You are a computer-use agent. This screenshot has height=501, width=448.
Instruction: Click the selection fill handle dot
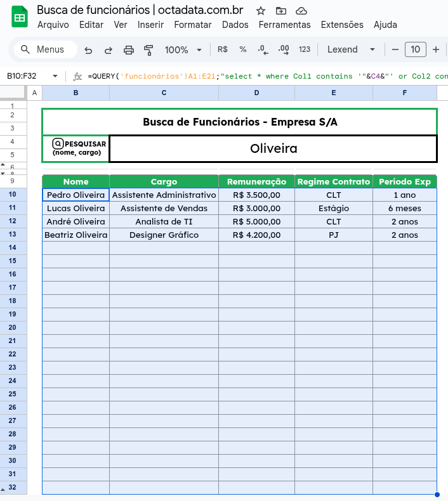pos(437,495)
